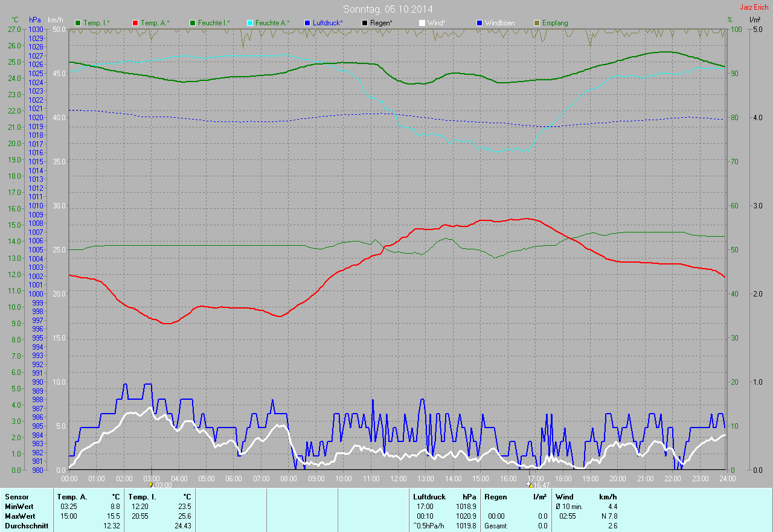Click the "Windböen" legend label
The image size is (773, 532).
pyautogui.click(x=499, y=23)
